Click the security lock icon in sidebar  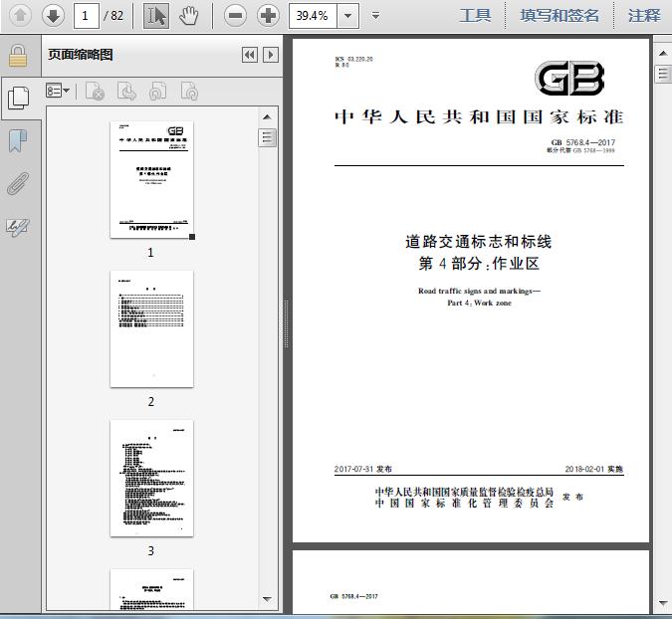[x=18, y=56]
